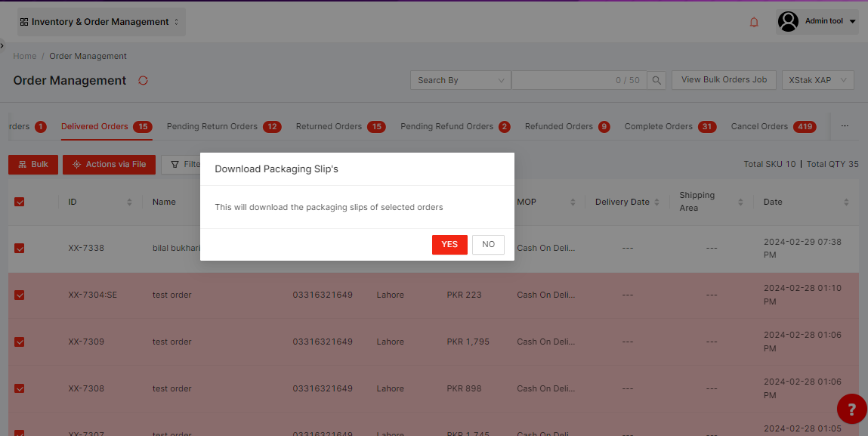Click NO to cancel the download
868x436 pixels.
click(x=488, y=244)
